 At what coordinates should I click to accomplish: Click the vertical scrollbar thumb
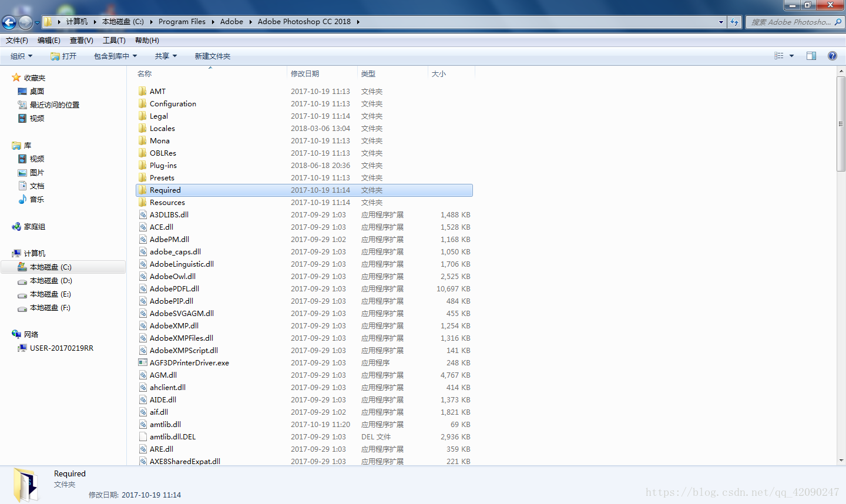[x=841, y=124]
